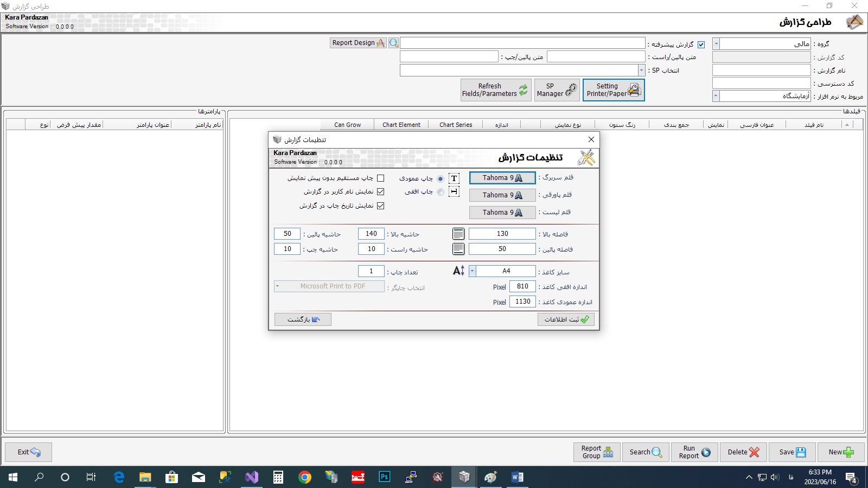Open the آزمایشگاه software dropdown
Image resolution: width=868 pixels, height=488 pixels.
point(716,95)
